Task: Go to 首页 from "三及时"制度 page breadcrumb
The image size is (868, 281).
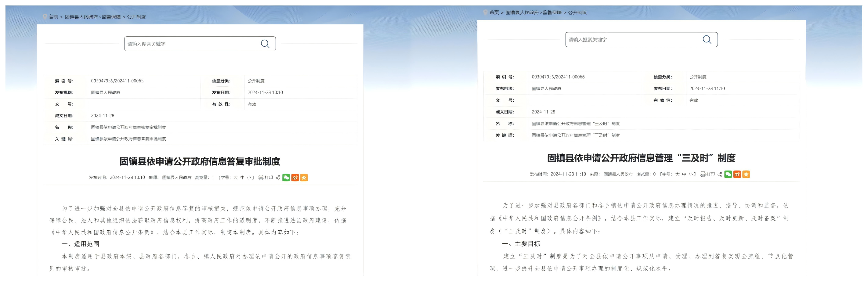Action: [x=494, y=13]
